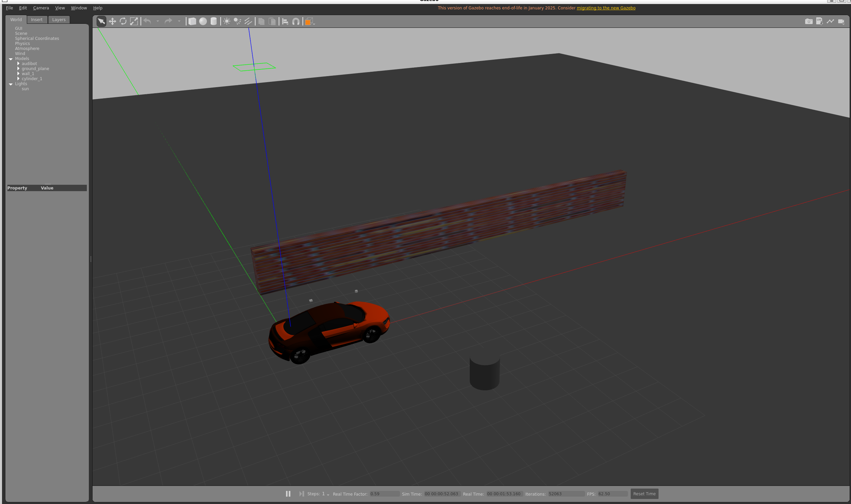This screenshot has width=851, height=504.
Task: Add a spot light
Action: (237, 21)
